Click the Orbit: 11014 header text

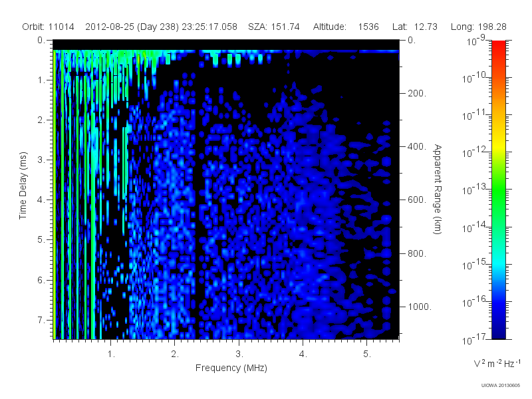pos(48,27)
